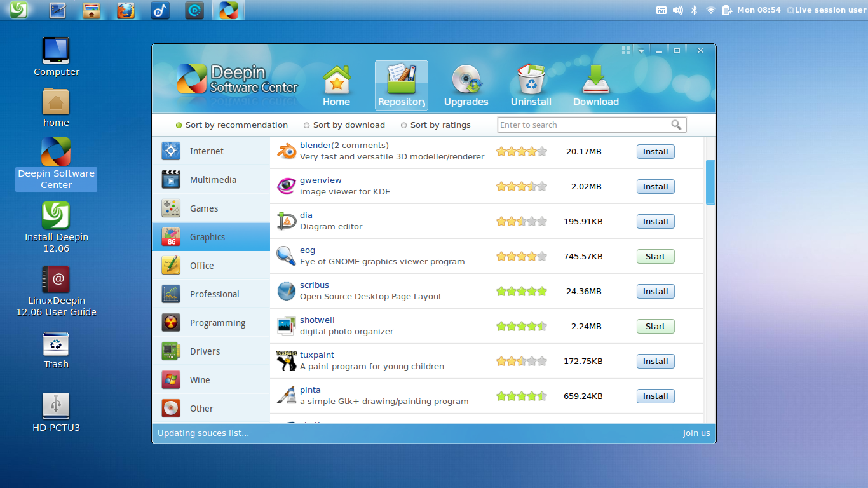Open the Install Deepin 12.06 desktop icon
Screen dimensions: 868x488
[56, 227]
